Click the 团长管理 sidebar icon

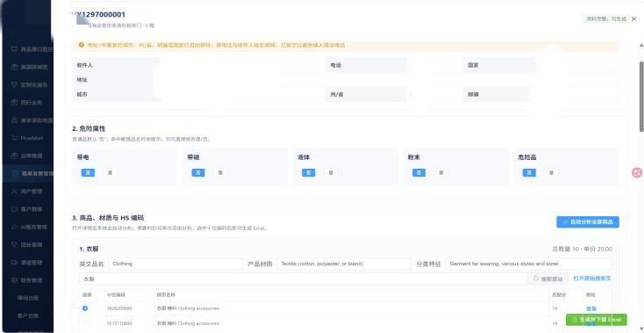pos(14,244)
